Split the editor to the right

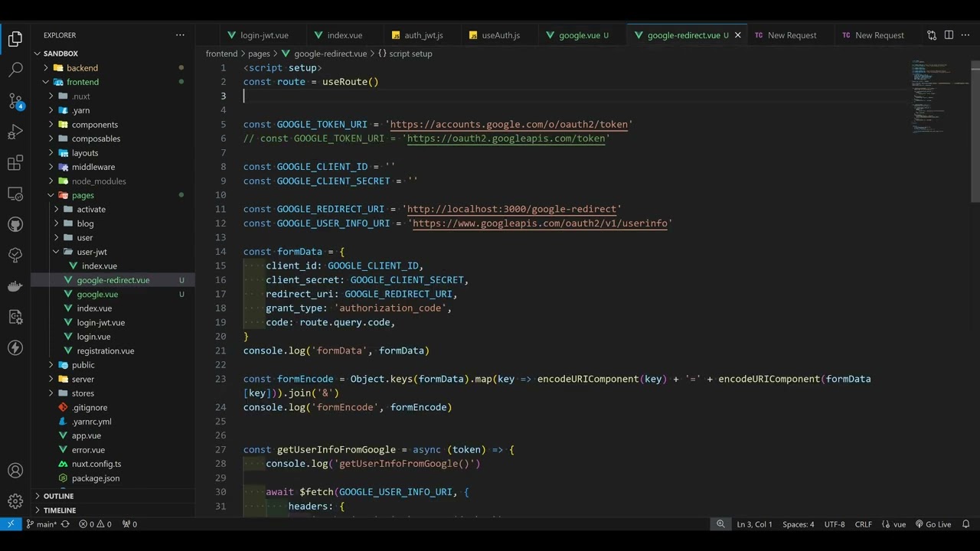(949, 35)
